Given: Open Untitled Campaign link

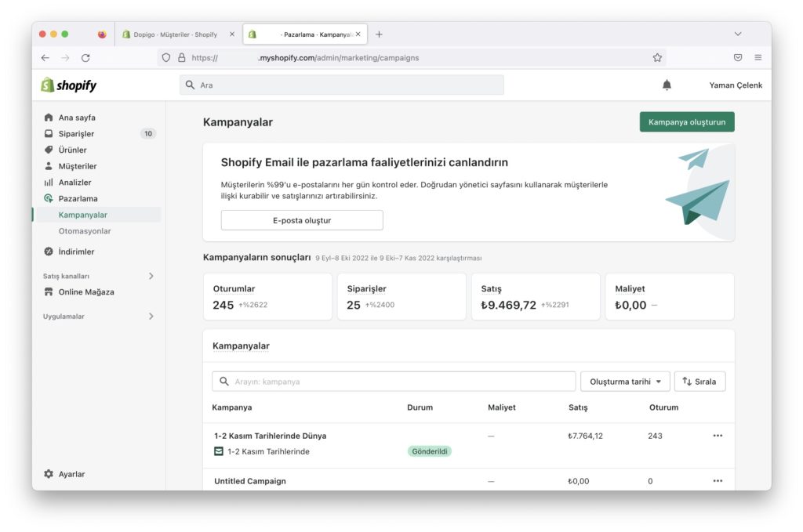Looking at the screenshot, I should pos(250,481).
